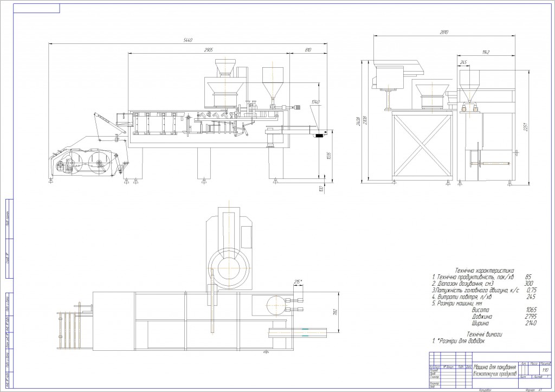Select the 'Довжина' label

coord(482,317)
